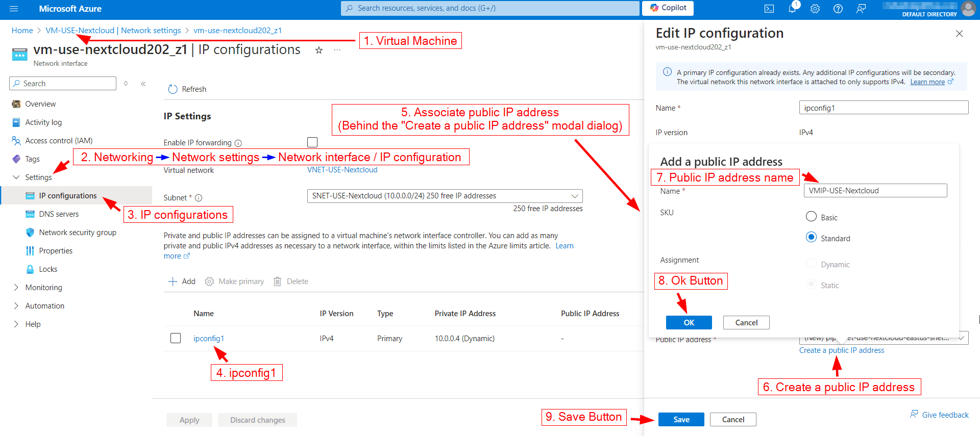Close the Edit IP configuration panel
The image size is (980, 436).
click(960, 34)
